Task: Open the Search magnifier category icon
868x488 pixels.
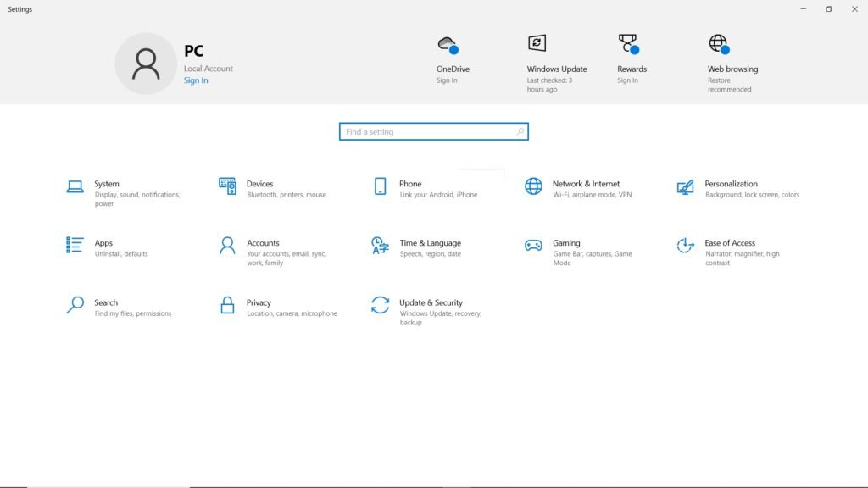Action: [75, 305]
